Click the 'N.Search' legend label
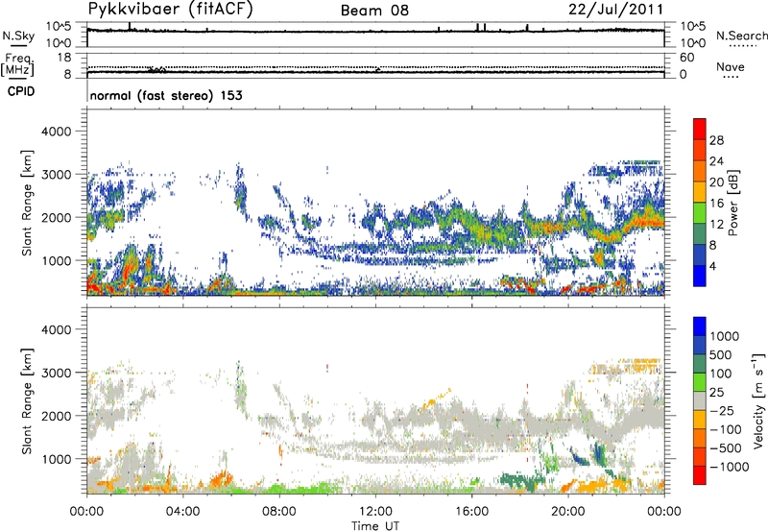 (742, 36)
